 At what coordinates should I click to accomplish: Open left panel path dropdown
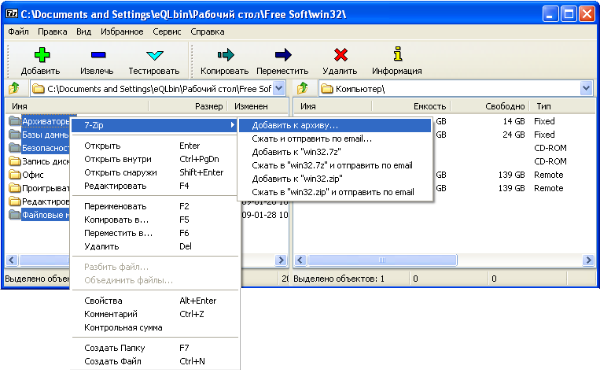(x=280, y=88)
